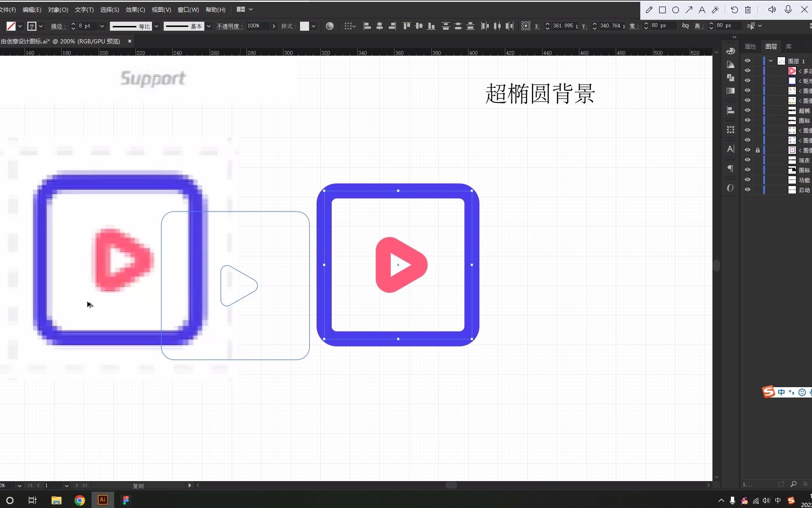Open the 文字(T) menu
Screen dimensions: 812x508
pyautogui.click(x=84, y=9)
